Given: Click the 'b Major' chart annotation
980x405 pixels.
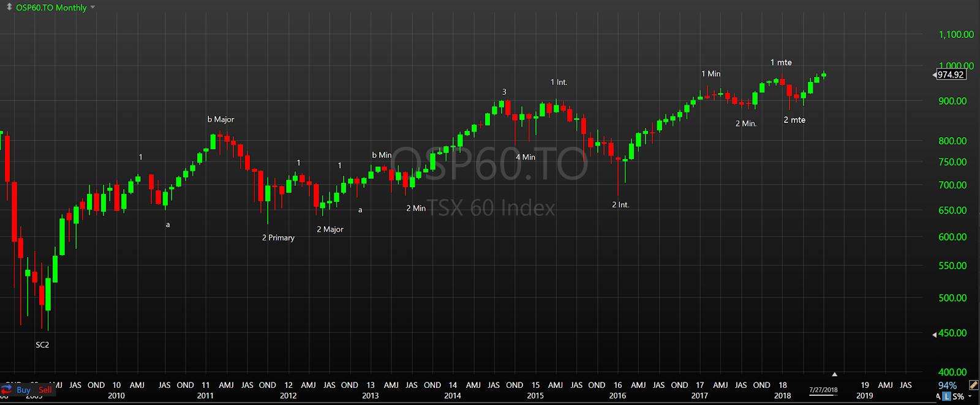Looking at the screenshot, I should [221, 119].
